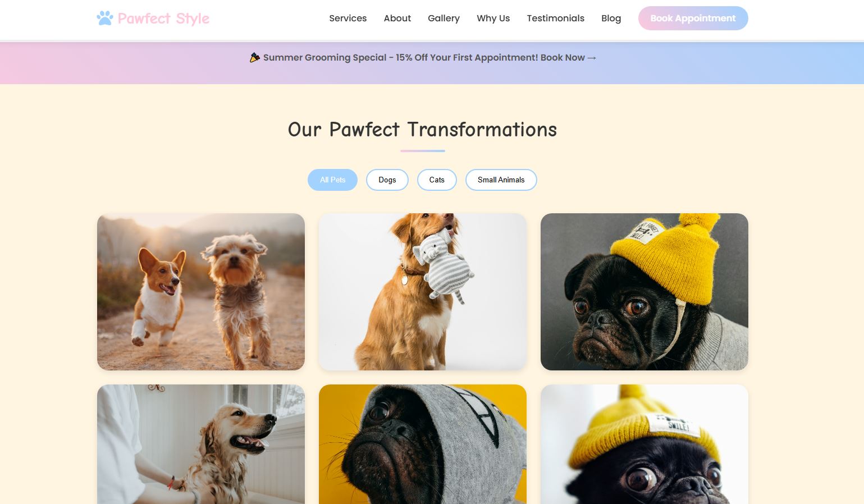Image resolution: width=864 pixels, height=504 pixels.
Task: Open the corgi and terrier running photo
Action: (201, 291)
